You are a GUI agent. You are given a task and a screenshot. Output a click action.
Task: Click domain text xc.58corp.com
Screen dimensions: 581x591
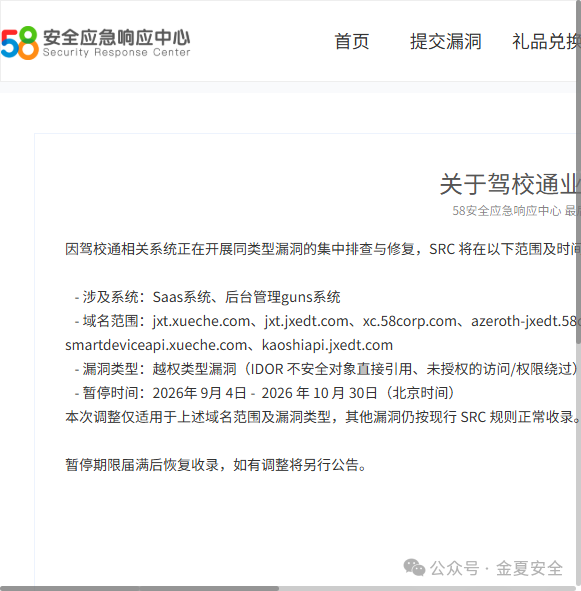click(409, 321)
